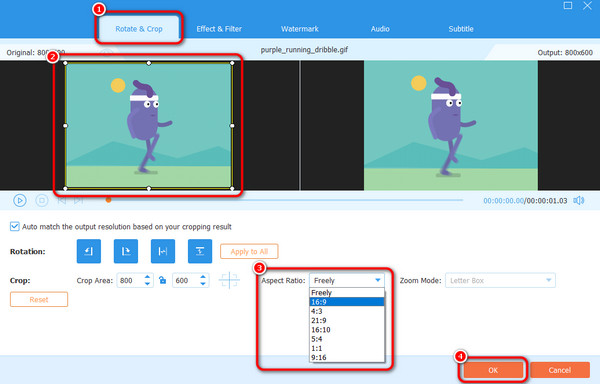Decrease crop height with the down arrow
Image resolution: width=600 pixels, height=384 pixels.
pos(203,284)
